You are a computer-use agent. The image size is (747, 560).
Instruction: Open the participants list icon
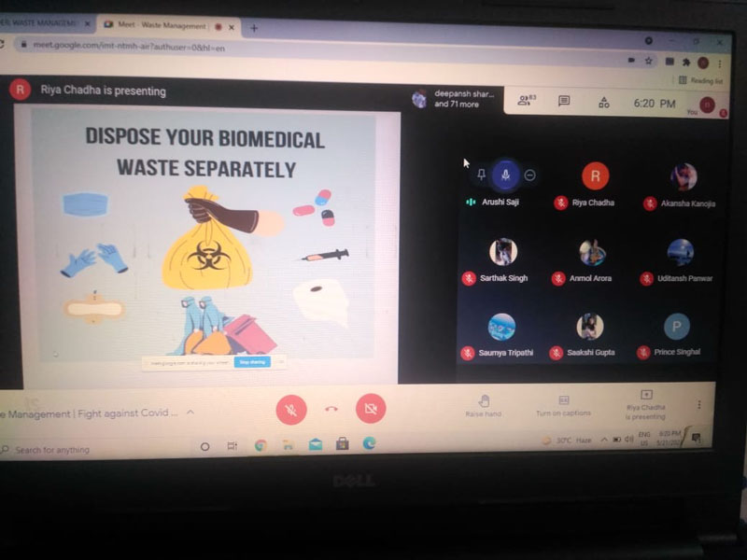click(x=527, y=101)
